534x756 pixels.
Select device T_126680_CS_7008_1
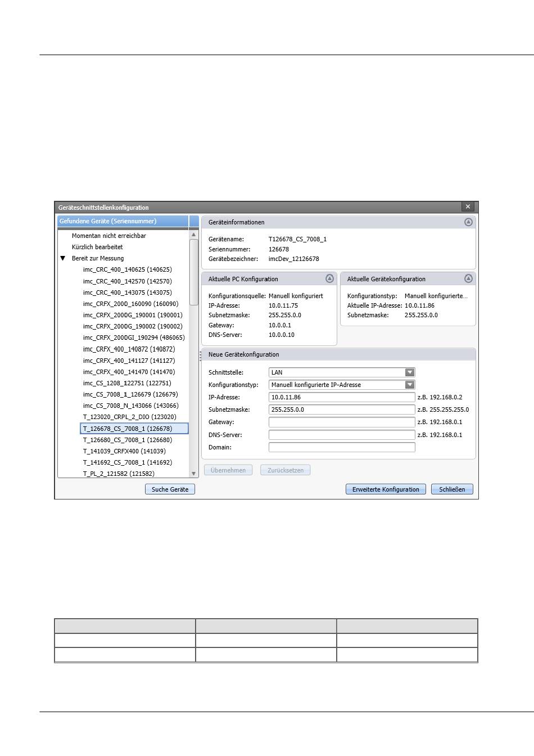pos(128,440)
